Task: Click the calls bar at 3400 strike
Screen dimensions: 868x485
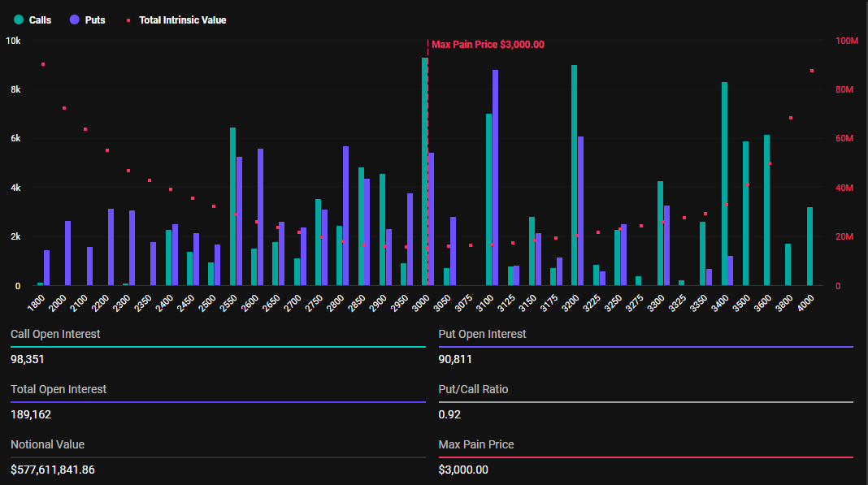Action: click(724, 184)
